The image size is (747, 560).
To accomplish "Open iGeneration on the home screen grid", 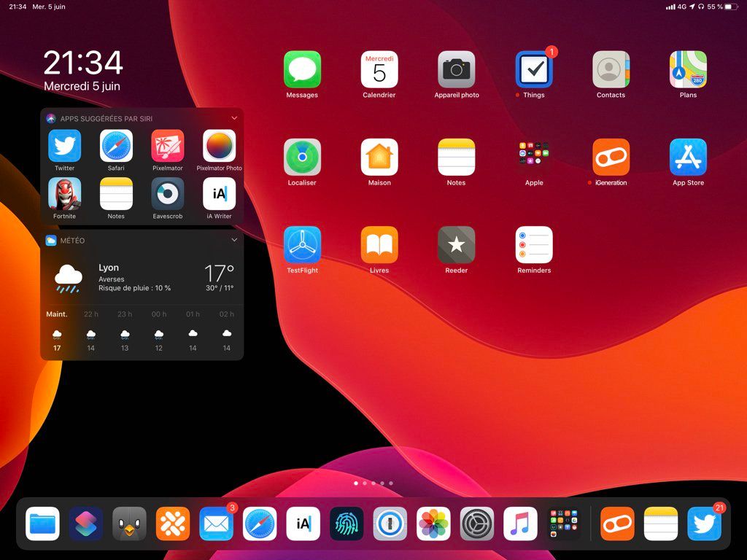I will click(611, 157).
